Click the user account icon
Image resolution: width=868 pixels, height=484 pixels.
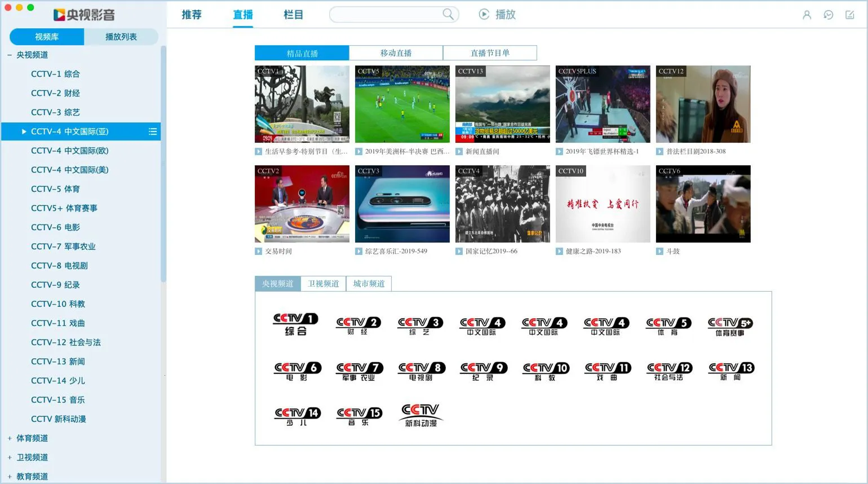click(x=807, y=15)
